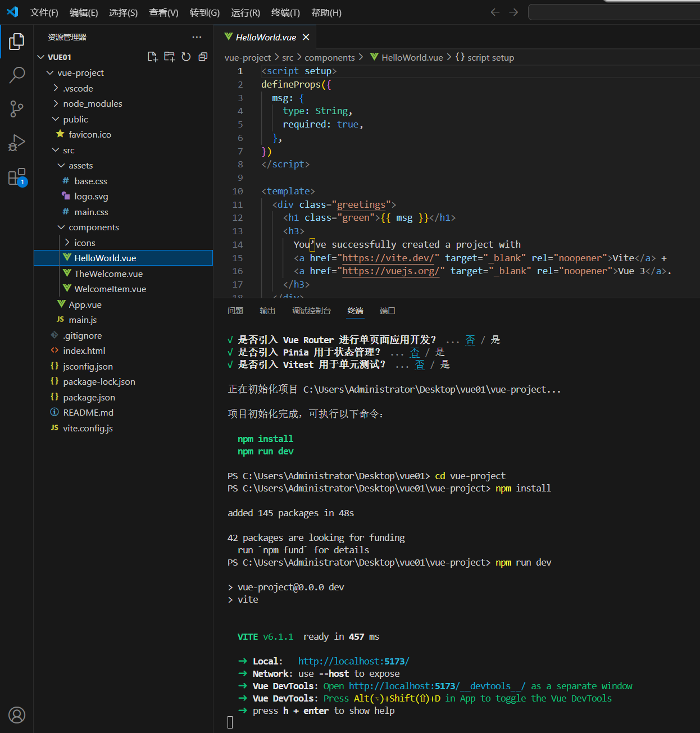Image resolution: width=700 pixels, height=733 pixels.
Task: Open the 选择(S) menu
Action: point(123,12)
